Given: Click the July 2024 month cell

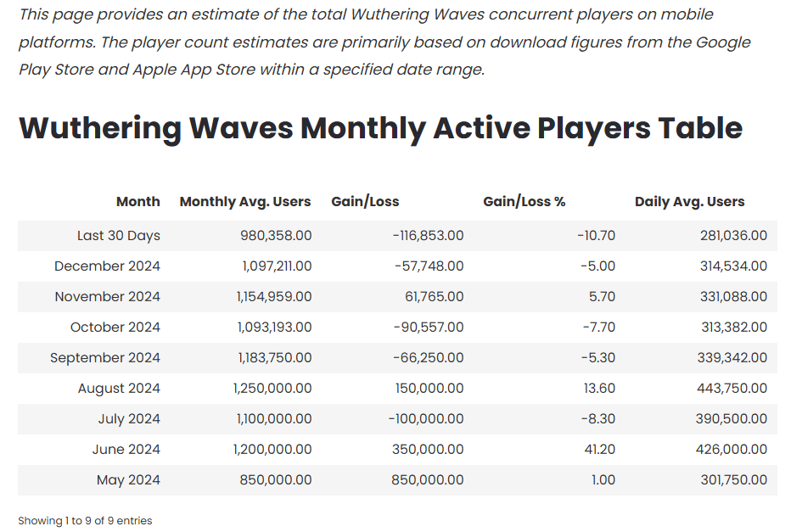Looking at the screenshot, I should [x=129, y=419].
